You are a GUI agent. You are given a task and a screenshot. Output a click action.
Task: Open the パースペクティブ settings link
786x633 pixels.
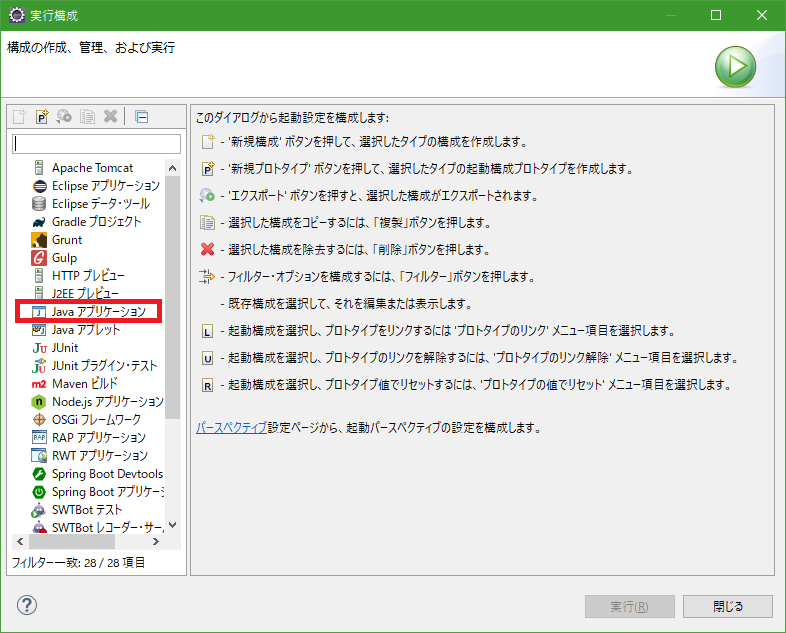point(231,428)
